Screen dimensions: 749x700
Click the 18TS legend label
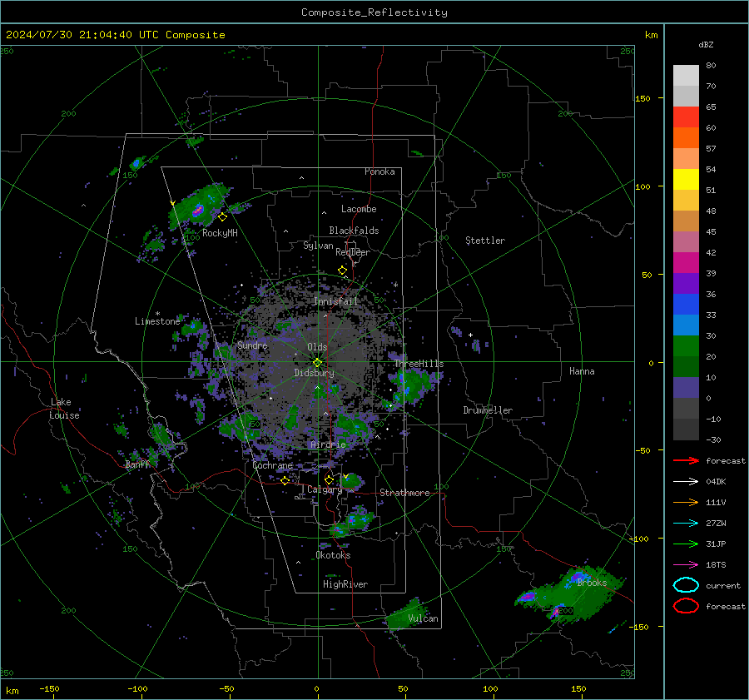click(716, 565)
